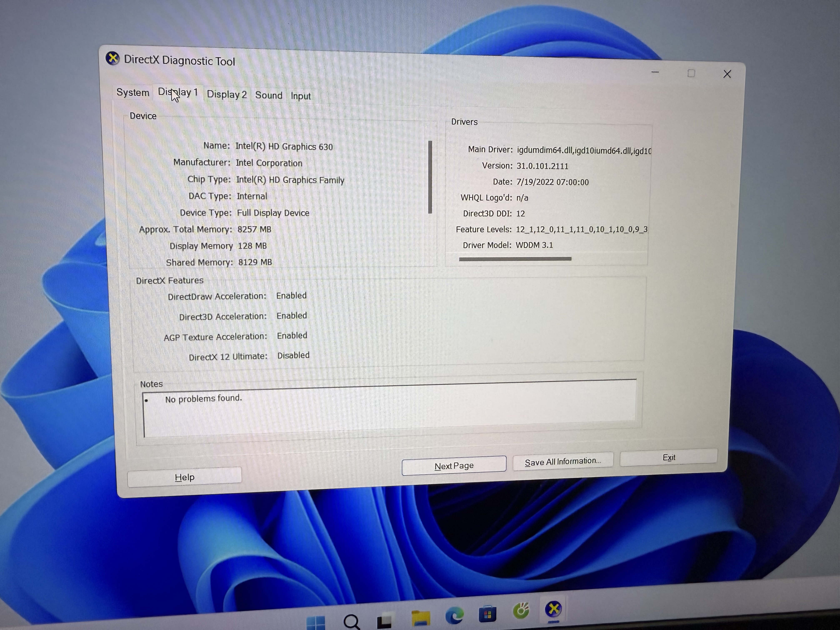Open the Sound tab
This screenshot has height=630, width=840.
pos(269,95)
